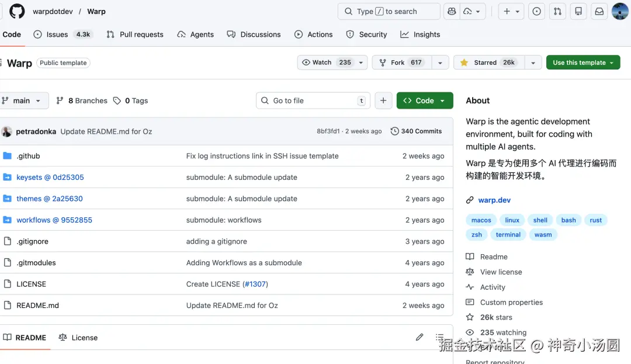This screenshot has height=364, width=631.
Task: Toggle the Starred button for the repo
Action: point(488,63)
